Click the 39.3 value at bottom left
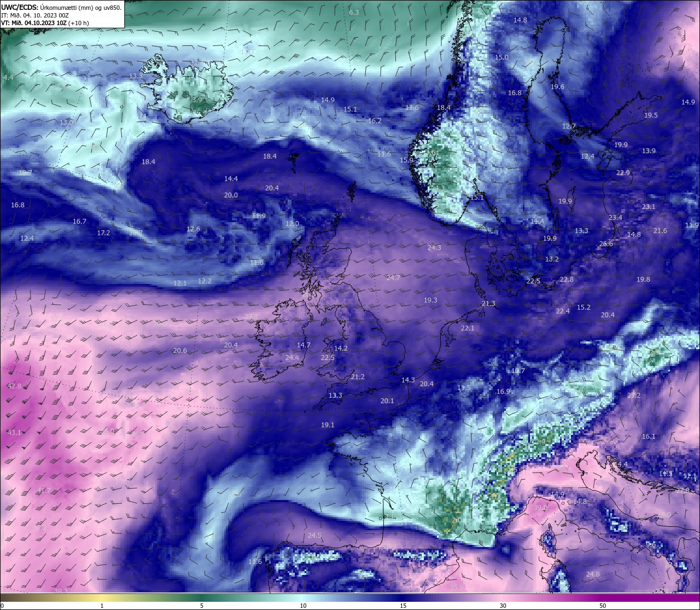Image resolution: width=700 pixels, height=610 pixels. [x=61, y=590]
